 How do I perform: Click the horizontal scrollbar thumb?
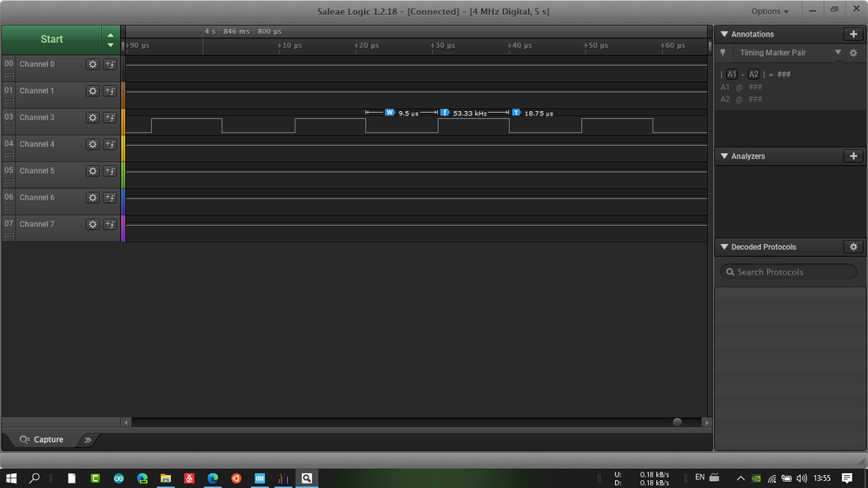tap(677, 422)
